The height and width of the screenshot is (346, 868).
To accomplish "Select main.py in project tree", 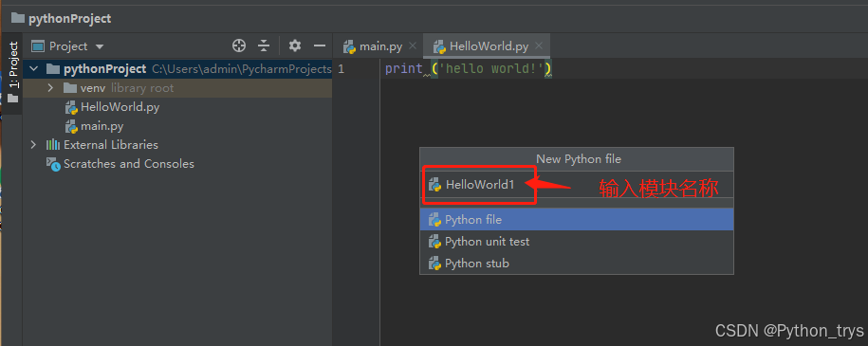I will coord(102,126).
